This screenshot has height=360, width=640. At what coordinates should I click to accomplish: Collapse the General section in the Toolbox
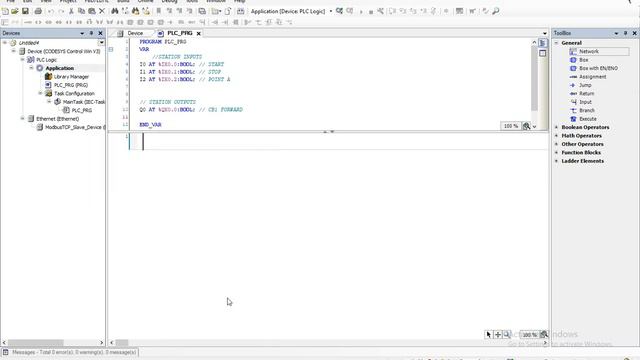(x=556, y=43)
